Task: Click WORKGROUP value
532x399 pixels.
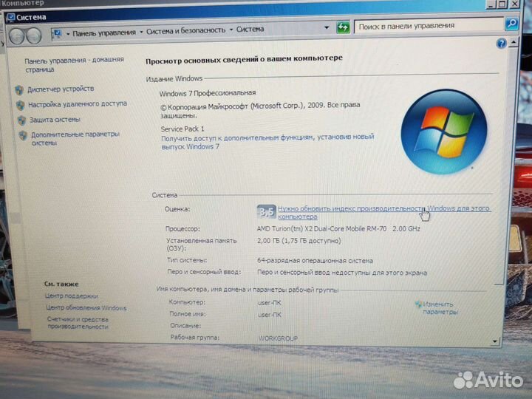Action: [278, 338]
